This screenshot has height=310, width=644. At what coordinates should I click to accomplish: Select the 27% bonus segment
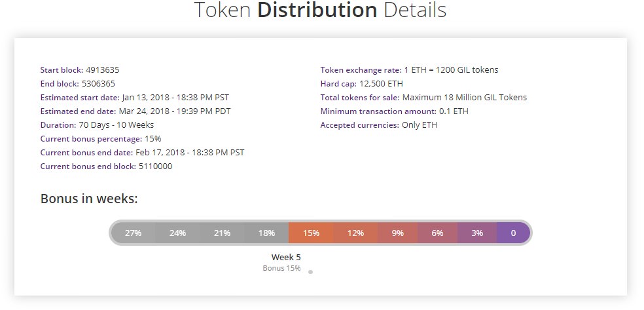click(x=133, y=233)
